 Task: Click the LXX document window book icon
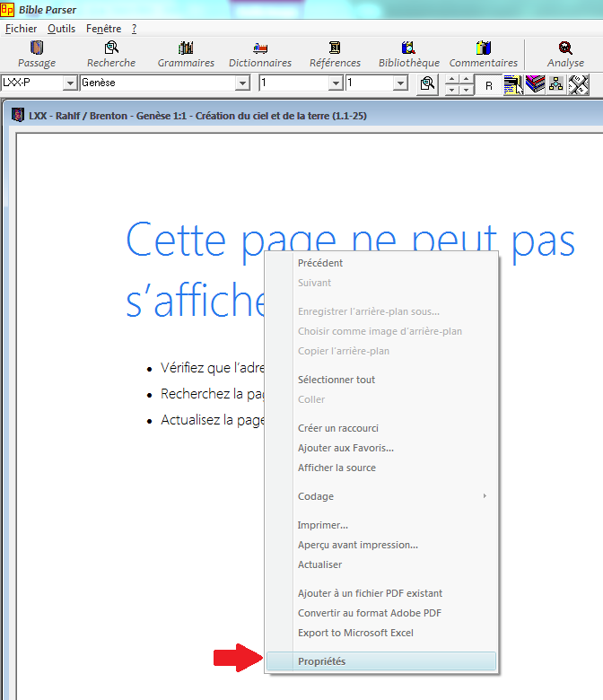point(17,115)
